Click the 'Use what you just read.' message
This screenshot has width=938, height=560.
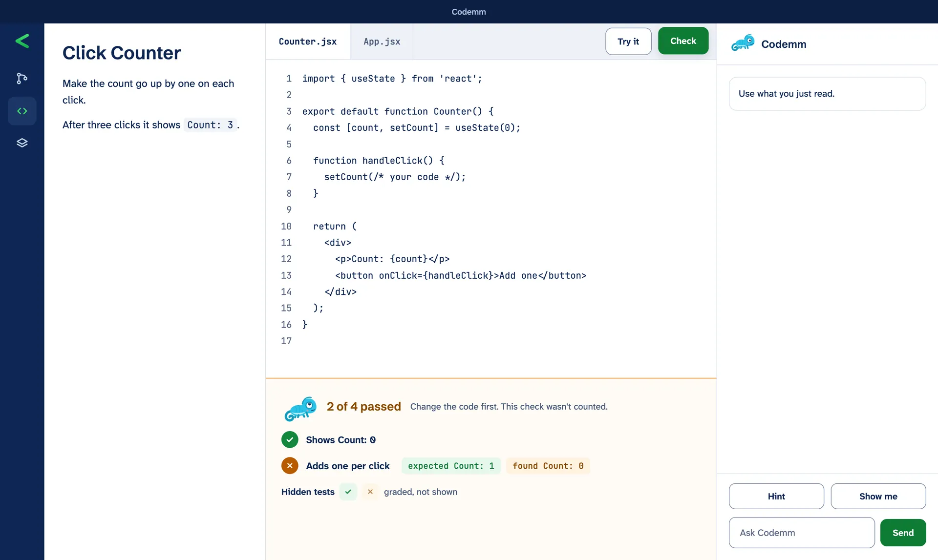[x=827, y=94]
